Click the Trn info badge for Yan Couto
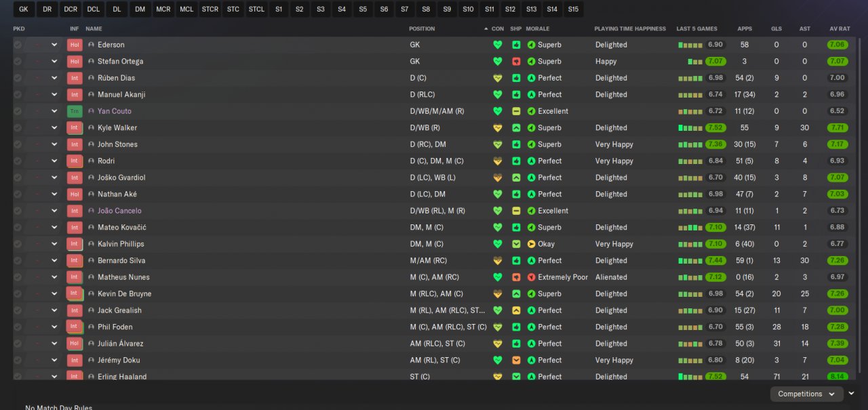This screenshot has height=410, width=868. (75, 111)
